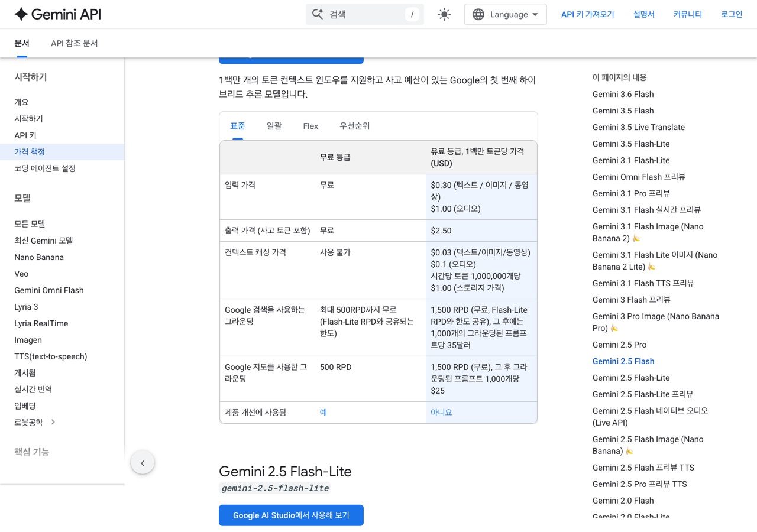The width and height of the screenshot is (757, 532).
Task: Open the Language dropdown
Action: [x=506, y=14]
